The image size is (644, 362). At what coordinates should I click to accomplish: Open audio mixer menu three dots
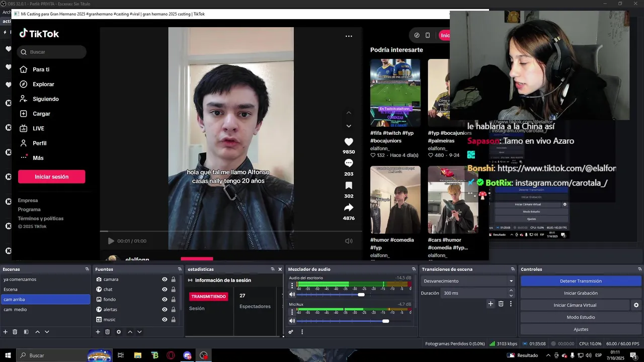point(302,332)
